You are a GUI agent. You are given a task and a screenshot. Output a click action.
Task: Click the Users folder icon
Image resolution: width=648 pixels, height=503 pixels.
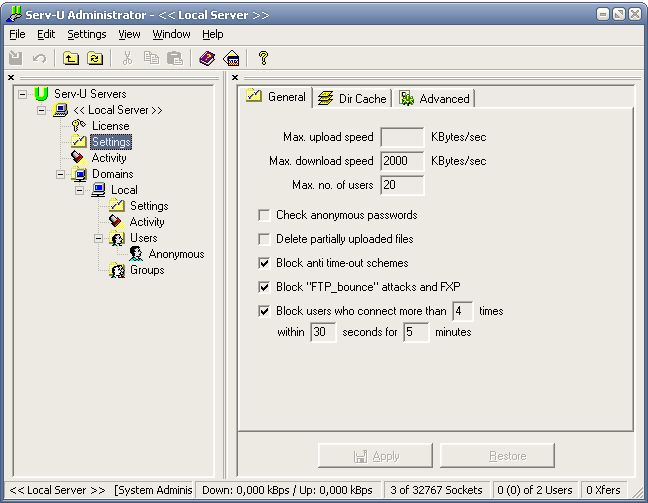[x=117, y=238]
